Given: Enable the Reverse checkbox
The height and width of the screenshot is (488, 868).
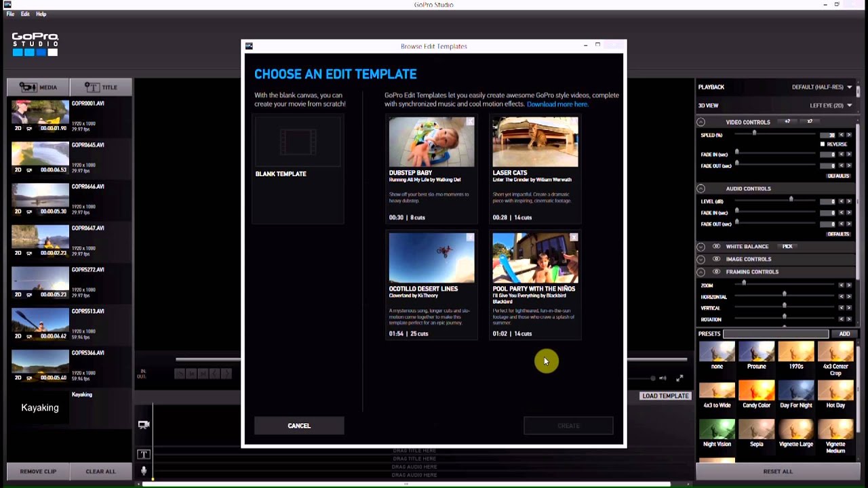Looking at the screenshot, I should coord(823,144).
